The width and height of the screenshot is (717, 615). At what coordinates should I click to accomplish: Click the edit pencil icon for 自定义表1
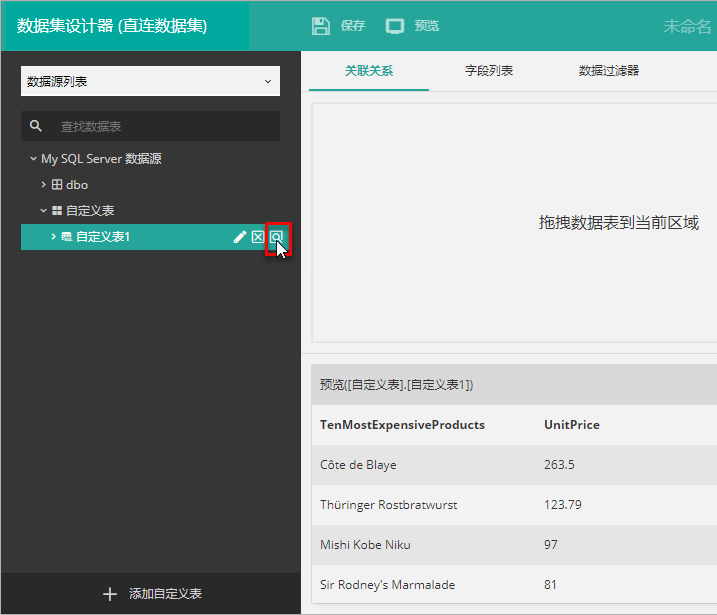click(x=240, y=237)
